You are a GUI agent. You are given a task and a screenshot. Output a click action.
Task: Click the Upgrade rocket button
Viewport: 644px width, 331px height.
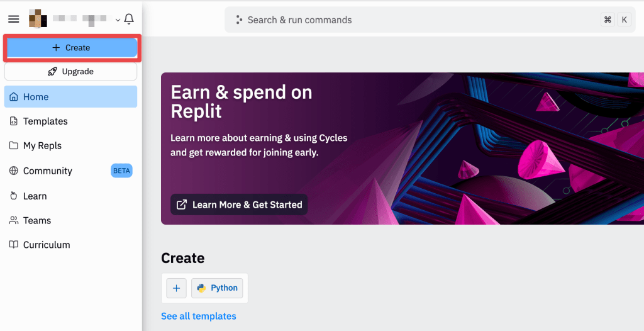coord(71,72)
